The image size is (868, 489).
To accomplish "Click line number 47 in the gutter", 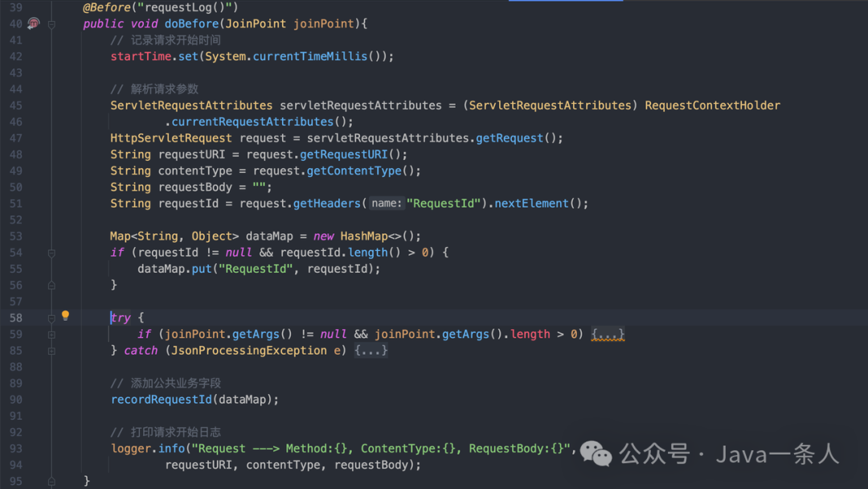I will coord(16,138).
